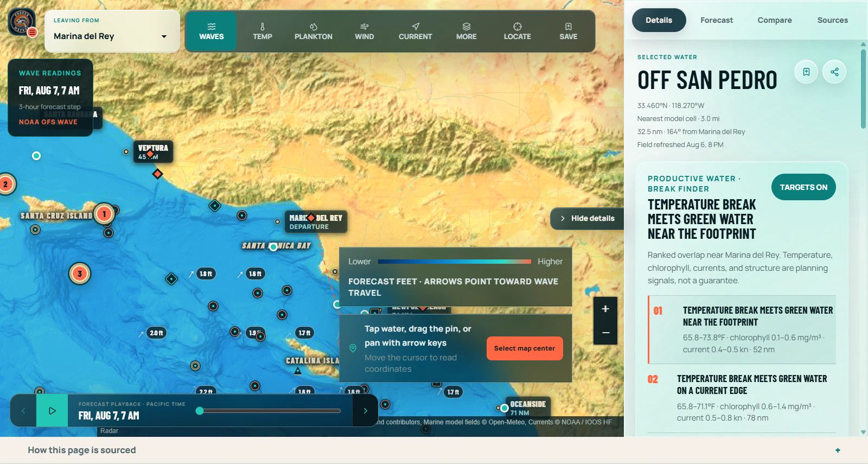Step to next forecast time
This screenshot has height=464, width=868.
365,411
